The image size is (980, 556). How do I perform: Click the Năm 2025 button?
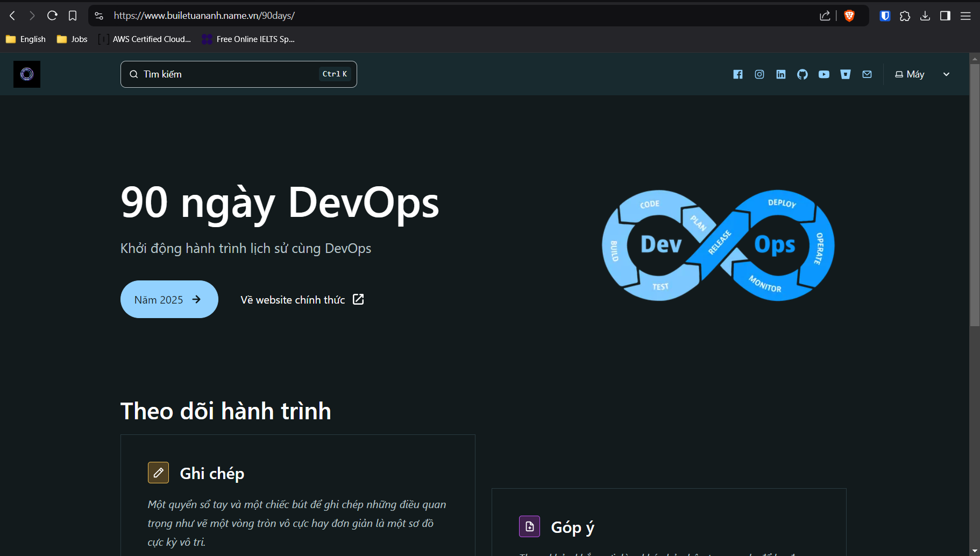click(x=169, y=299)
